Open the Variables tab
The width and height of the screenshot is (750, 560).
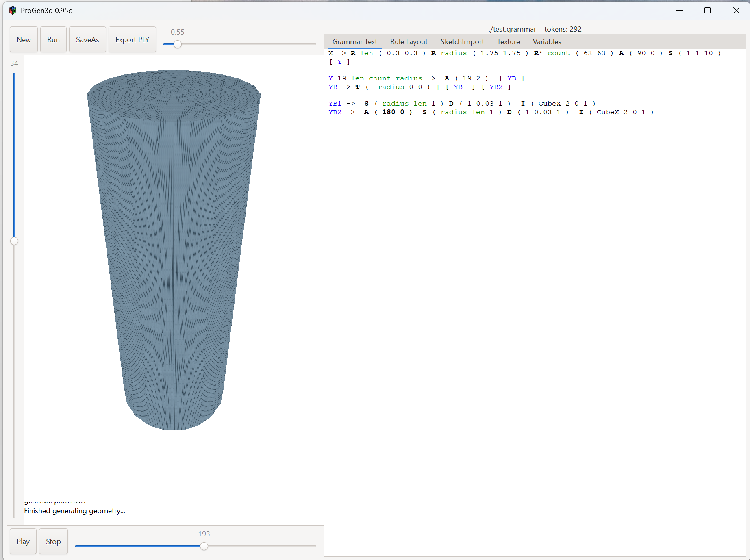pos(547,42)
